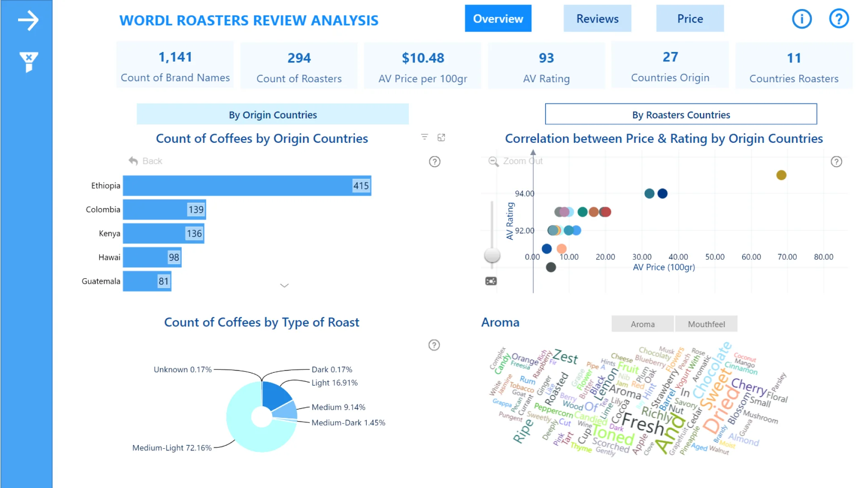Click the word Zest in the word cloud
The width and height of the screenshot is (868, 488).
[x=566, y=357]
